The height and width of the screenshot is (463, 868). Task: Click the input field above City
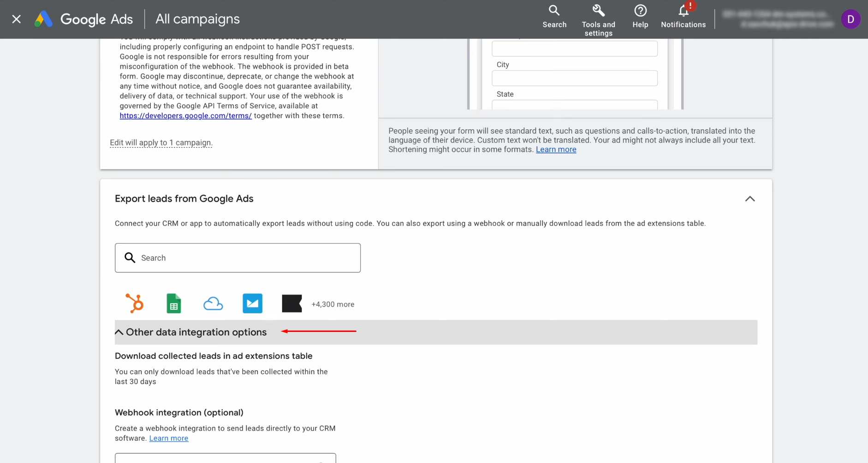click(x=575, y=48)
